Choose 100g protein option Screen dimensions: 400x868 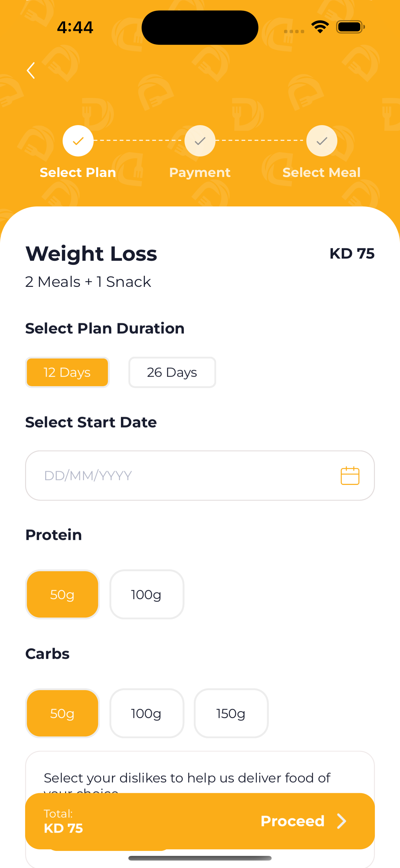tap(146, 594)
